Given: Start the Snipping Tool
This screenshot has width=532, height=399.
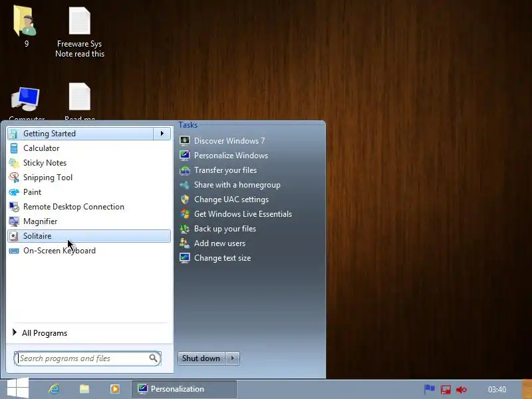Looking at the screenshot, I should [47, 178].
